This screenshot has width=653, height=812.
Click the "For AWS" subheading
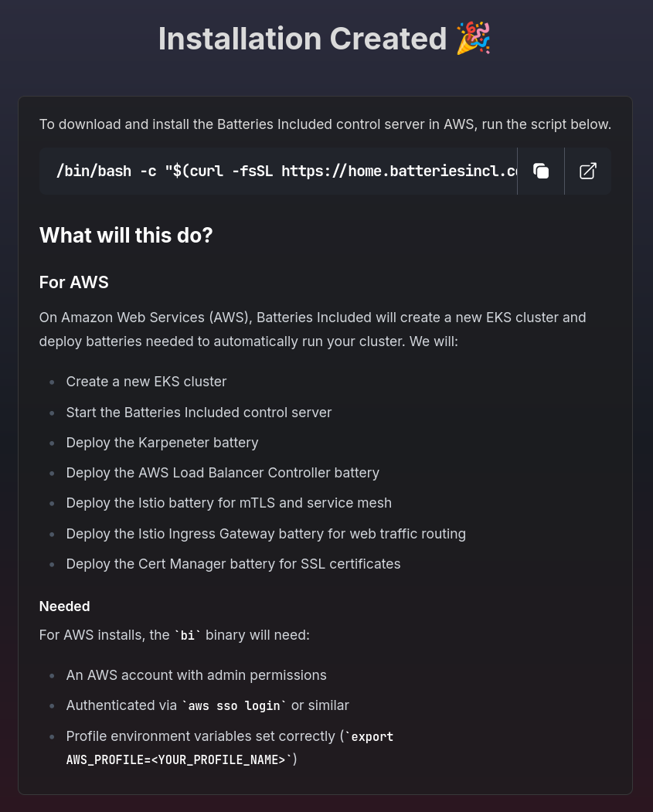pos(74,282)
